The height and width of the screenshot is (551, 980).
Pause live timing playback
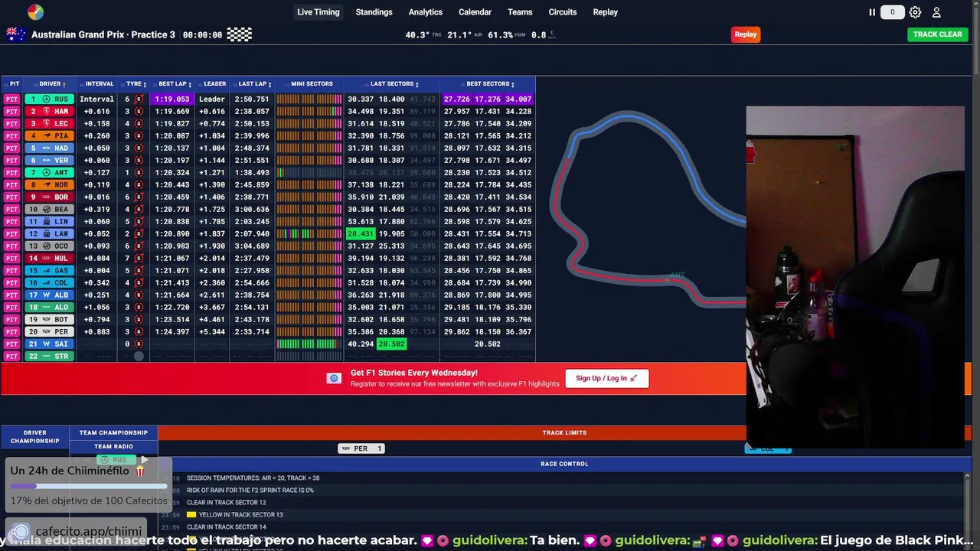pyautogui.click(x=872, y=12)
